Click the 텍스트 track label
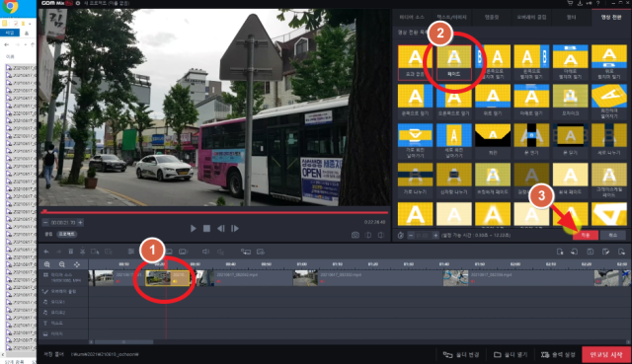The width and height of the screenshot is (632, 364). 57,323
